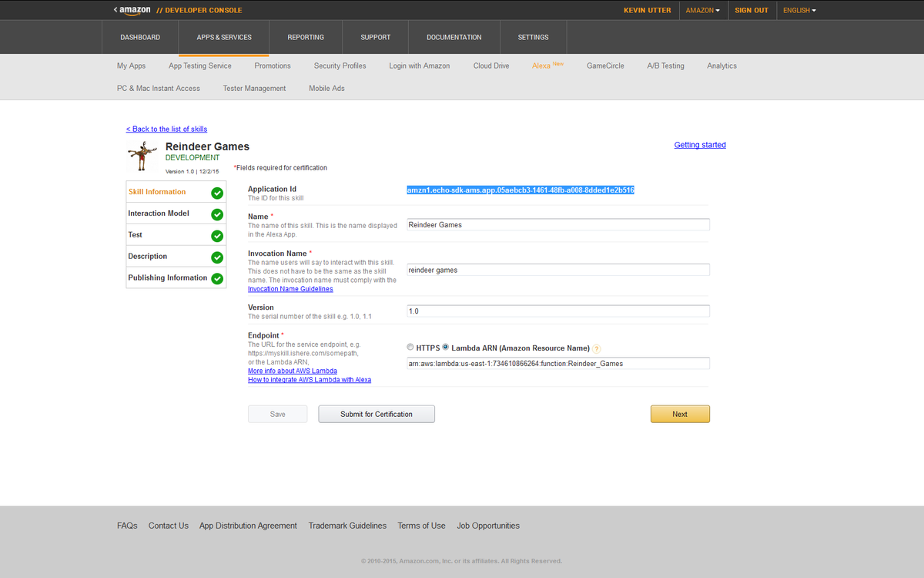Open the Support tab

[376, 37]
